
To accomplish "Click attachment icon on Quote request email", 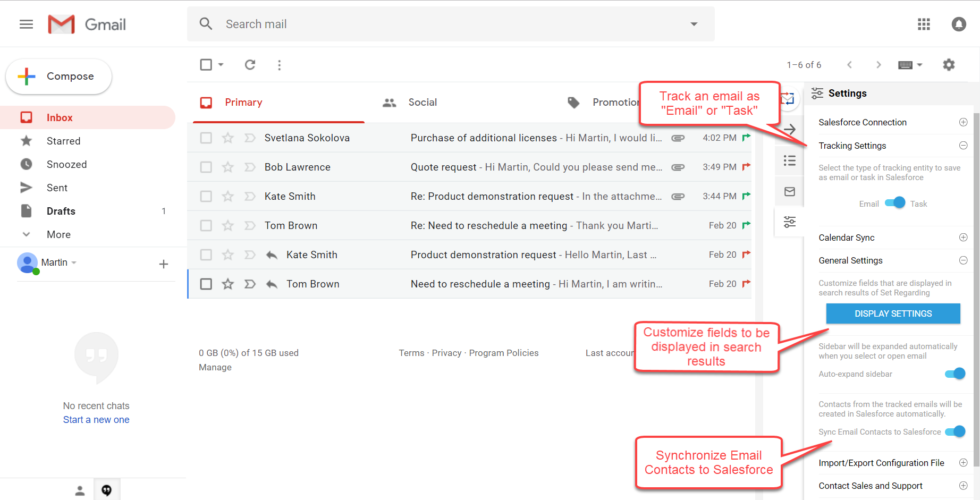I will click(x=678, y=167).
